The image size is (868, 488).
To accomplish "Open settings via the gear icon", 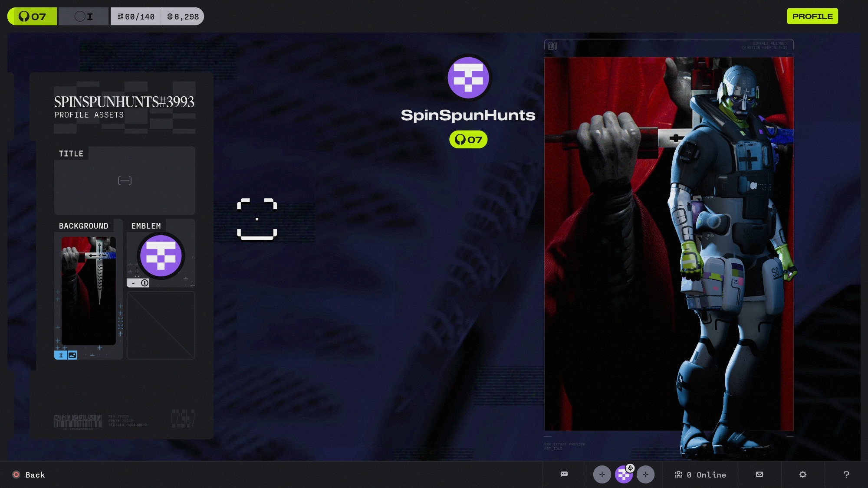I will [x=802, y=474].
